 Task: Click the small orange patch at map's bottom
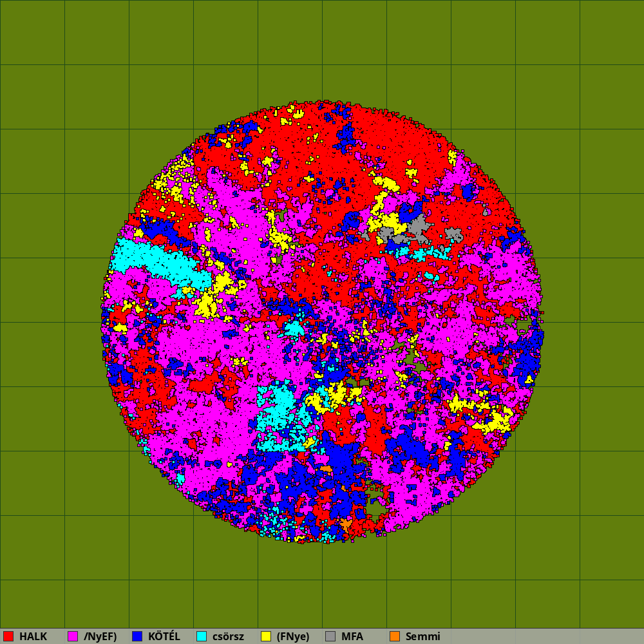[346, 525]
